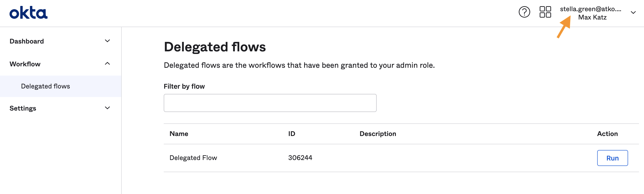The width and height of the screenshot is (644, 194).
Task: Run the Delegated Flow
Action: (612, 158)
